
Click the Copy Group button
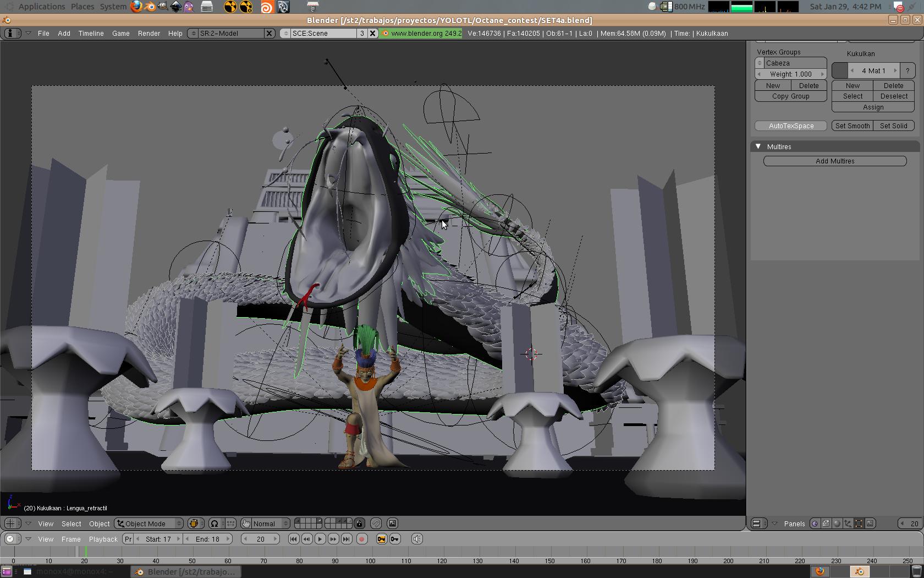790,96
